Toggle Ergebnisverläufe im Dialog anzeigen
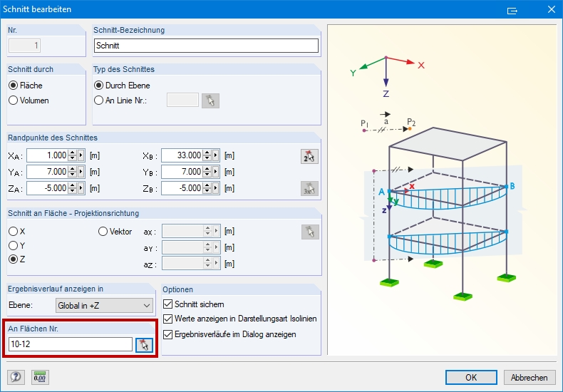563x392 pixels. coord(167,334)
